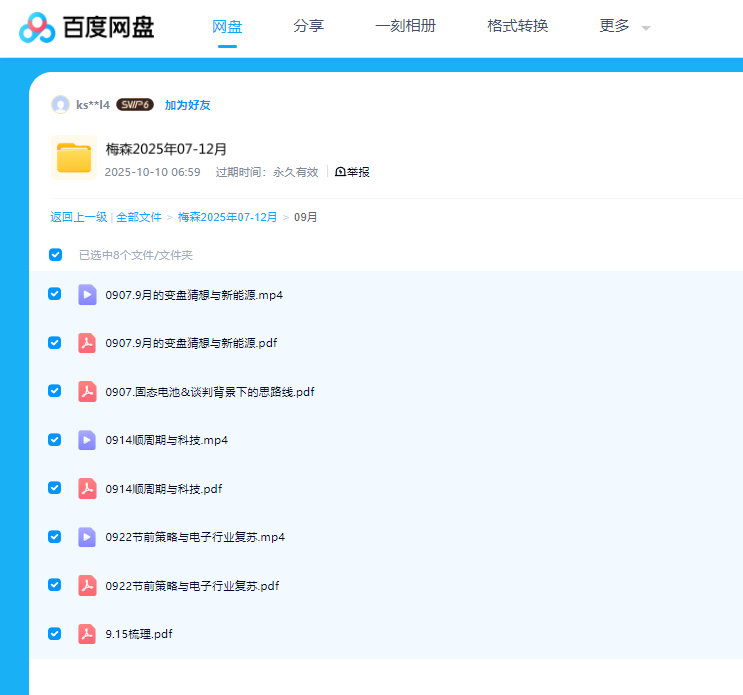Uncheck checkbox for 0914顺周期与科技.pdf

tap(55, 488)
